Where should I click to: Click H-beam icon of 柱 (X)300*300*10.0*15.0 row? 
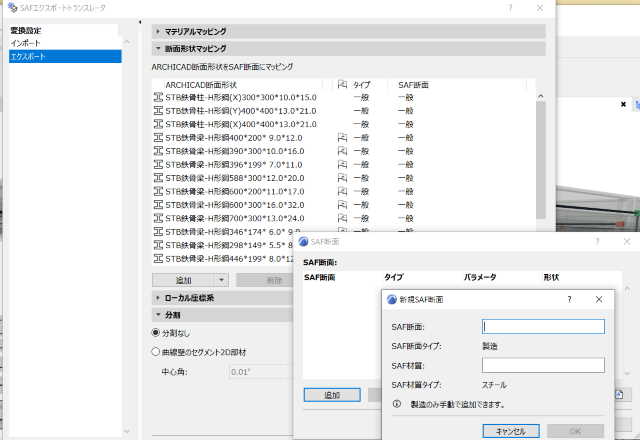[x=158, y=97]
